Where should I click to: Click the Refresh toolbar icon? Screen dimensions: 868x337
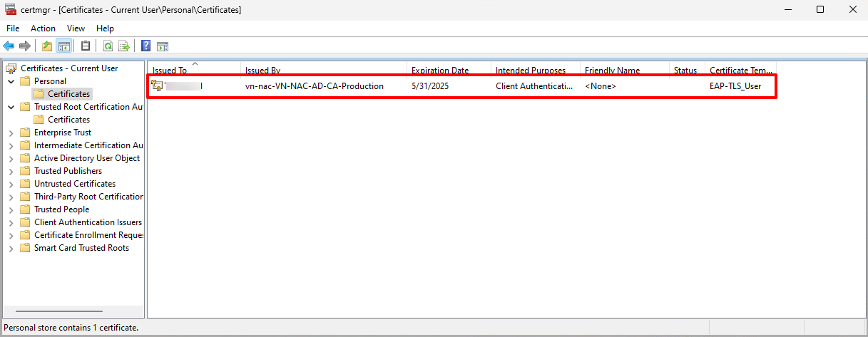[x=108, y=46]
